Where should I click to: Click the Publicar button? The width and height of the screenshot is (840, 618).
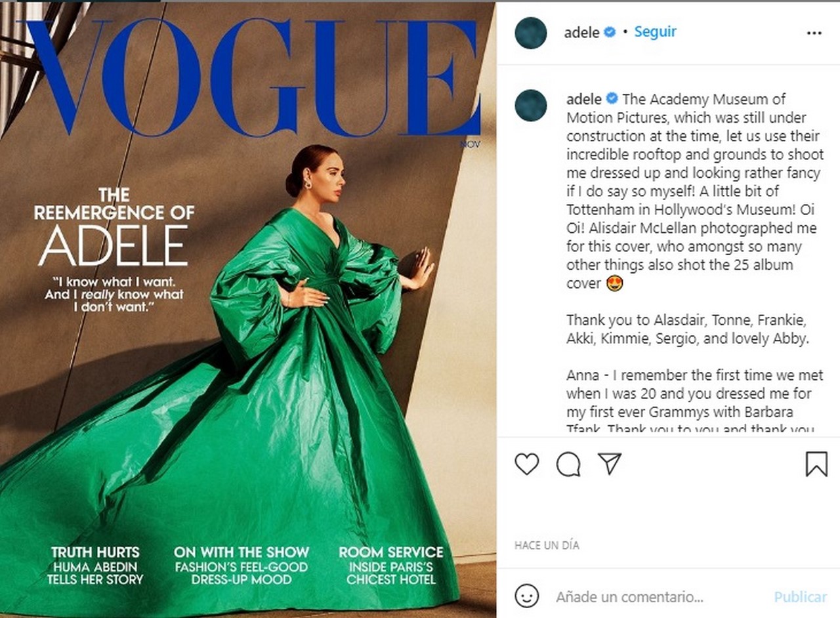tap(800, 597)
